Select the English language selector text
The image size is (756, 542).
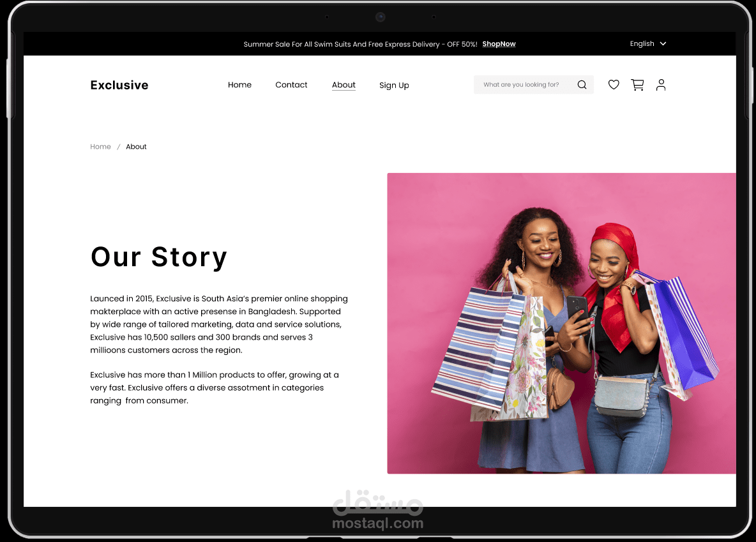[x=642, y=43]
